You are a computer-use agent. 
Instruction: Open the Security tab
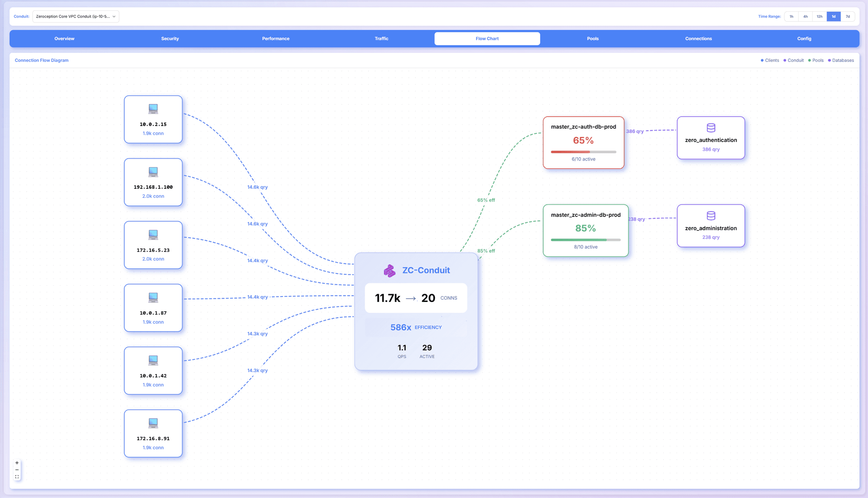[170, 38]
